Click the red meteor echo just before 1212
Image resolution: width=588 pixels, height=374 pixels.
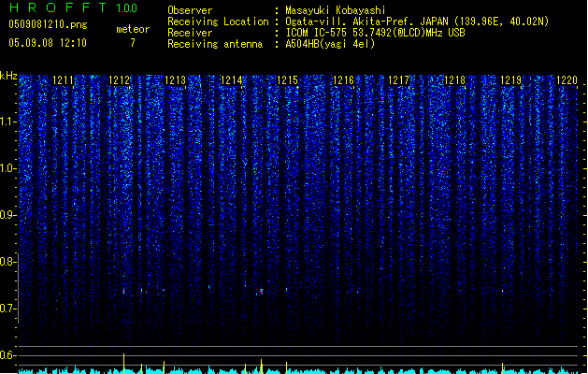pos(123,291)
